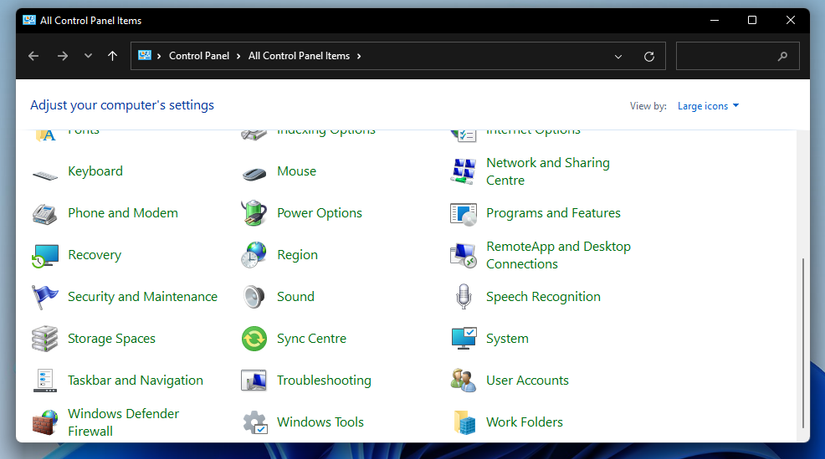Viewport: 825px width, 459px height.
Task: Open Phone and Modem link
Action: [x=123, y=213]
